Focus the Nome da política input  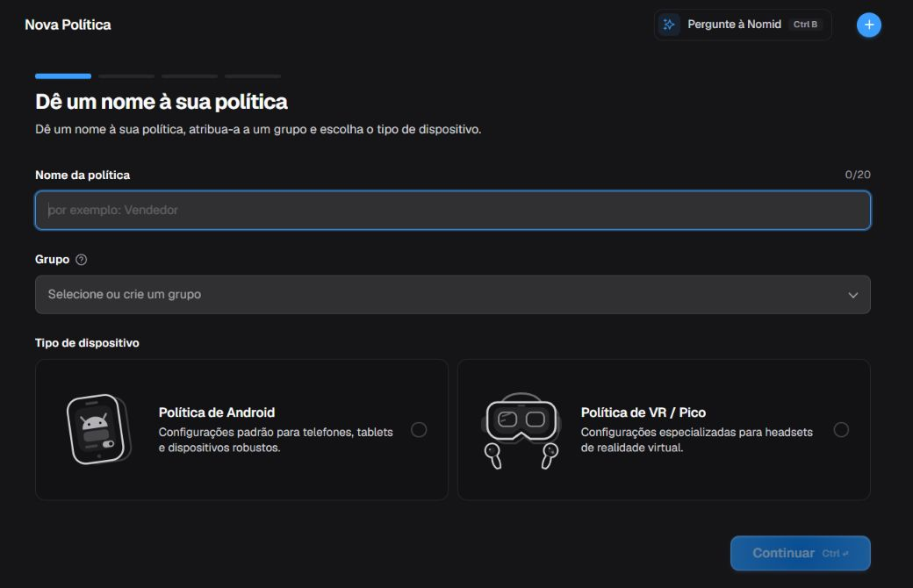pos(452,210)
